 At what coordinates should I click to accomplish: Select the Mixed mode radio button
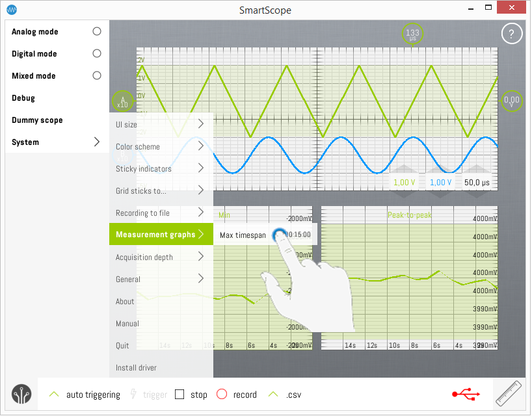pyautogui.click(x=97, y=75)
